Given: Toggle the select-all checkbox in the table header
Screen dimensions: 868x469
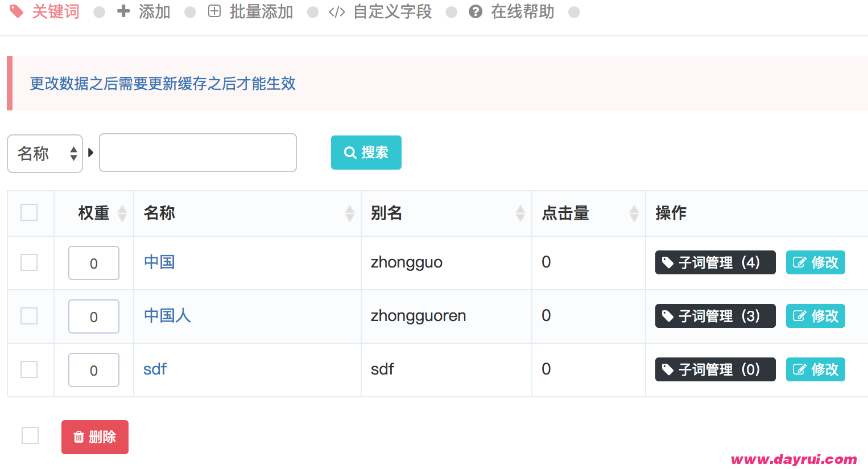Looking at the screenshot, I should pos(29,212).
